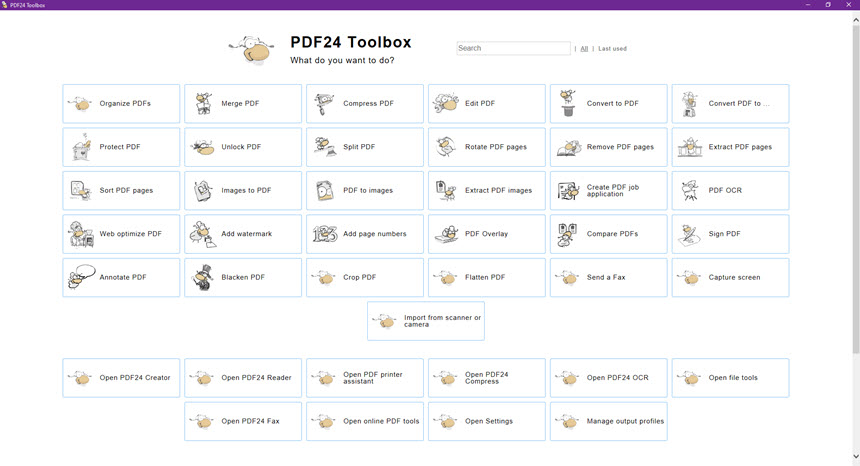Open PDF printer assistant tile

(365, 378)
